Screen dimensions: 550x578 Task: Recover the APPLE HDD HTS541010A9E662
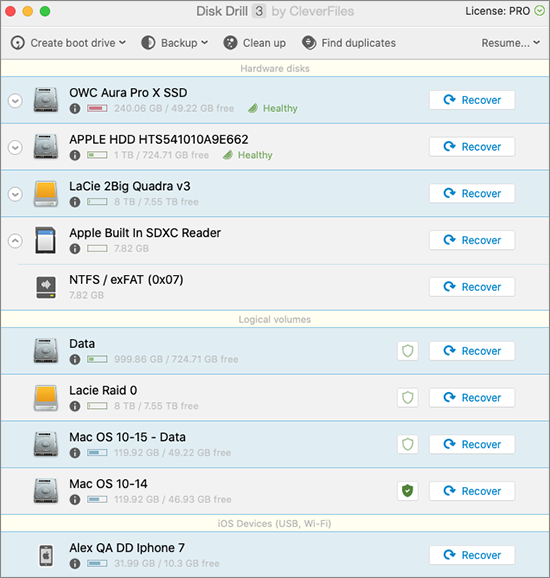point(472,147)
